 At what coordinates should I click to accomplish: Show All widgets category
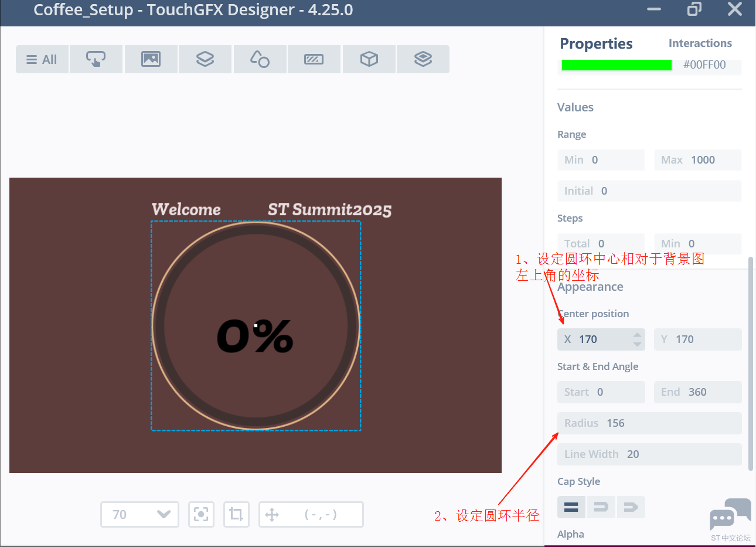(x=42, y=59)
